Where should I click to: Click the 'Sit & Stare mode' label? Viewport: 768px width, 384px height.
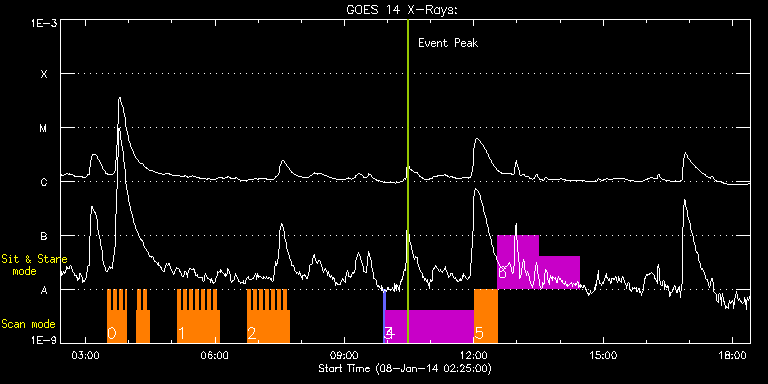(34, 265)
